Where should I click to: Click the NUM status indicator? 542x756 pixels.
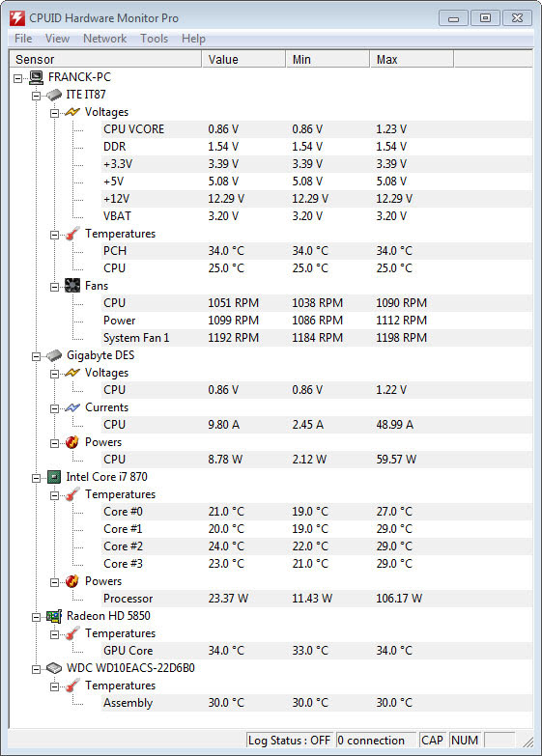[x=465, y=741]
